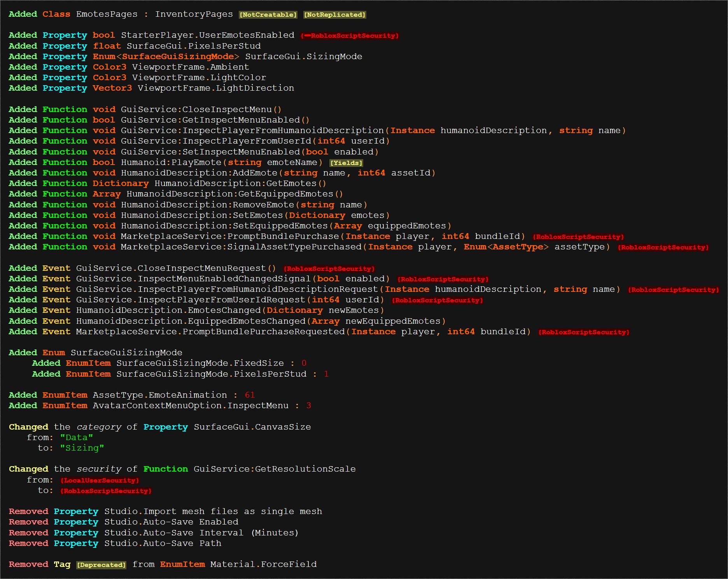The width and height of the screenshot is (728, 579).
Task: Select "MarketplaceService.PromptBundlePurchaseRequested" event name
Action: [210, 332]
